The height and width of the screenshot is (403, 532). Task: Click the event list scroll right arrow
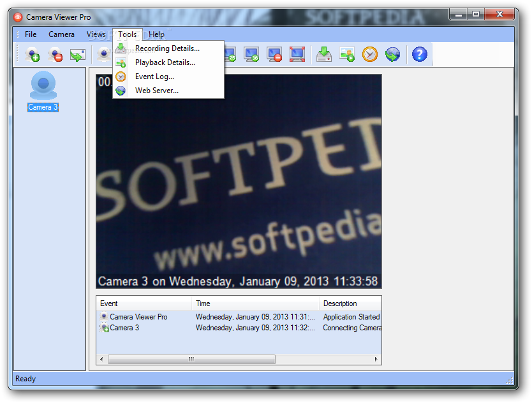tap(376, 359)
